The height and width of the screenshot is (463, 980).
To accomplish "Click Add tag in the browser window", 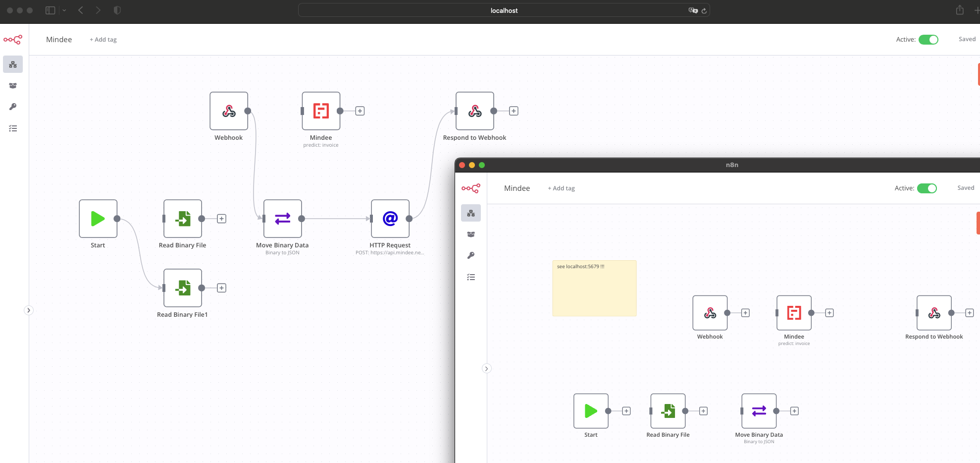I will click(x=103, y=40).
